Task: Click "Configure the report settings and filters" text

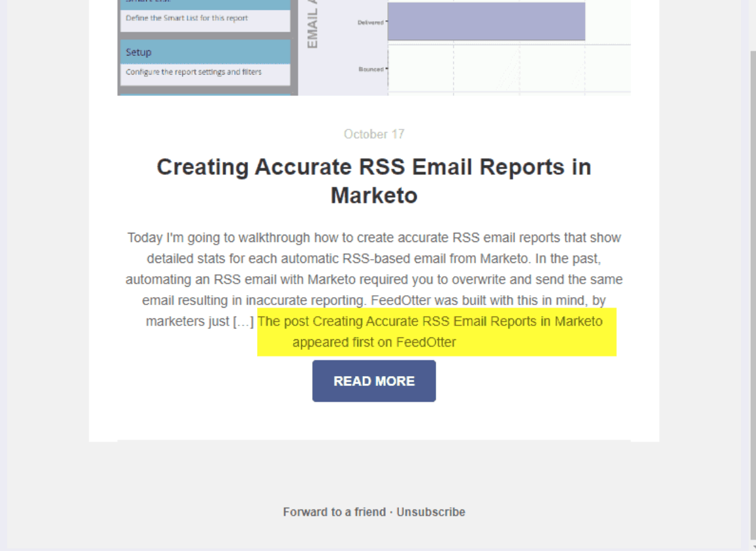Action: tap(193, 72)
